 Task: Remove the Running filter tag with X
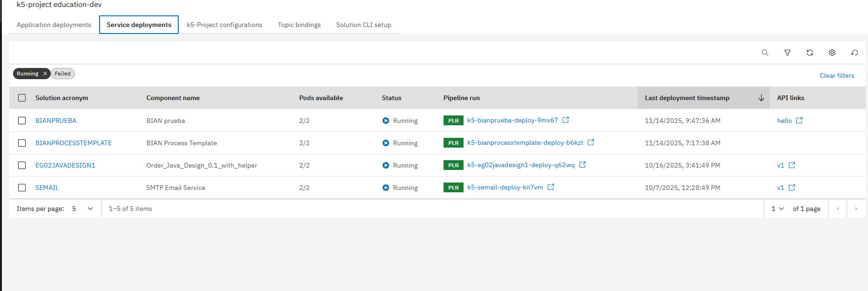[x=45, y=74]
